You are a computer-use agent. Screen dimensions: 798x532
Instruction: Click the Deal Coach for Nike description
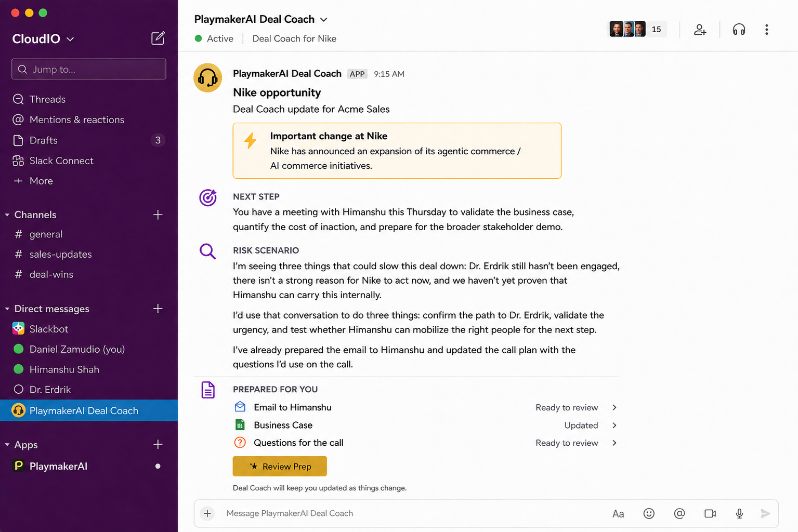[x=294, y=38]
